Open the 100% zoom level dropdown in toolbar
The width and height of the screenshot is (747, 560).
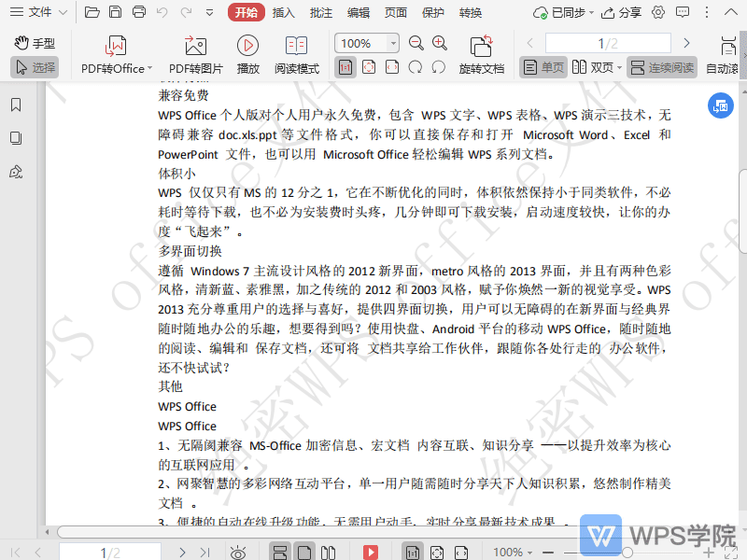pos(393,43)
